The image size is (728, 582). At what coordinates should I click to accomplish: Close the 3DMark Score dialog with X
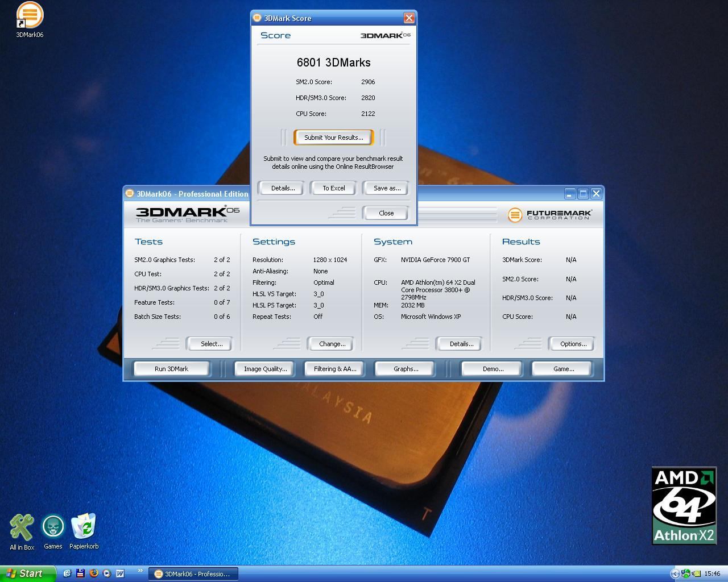(x=409, y=18)
